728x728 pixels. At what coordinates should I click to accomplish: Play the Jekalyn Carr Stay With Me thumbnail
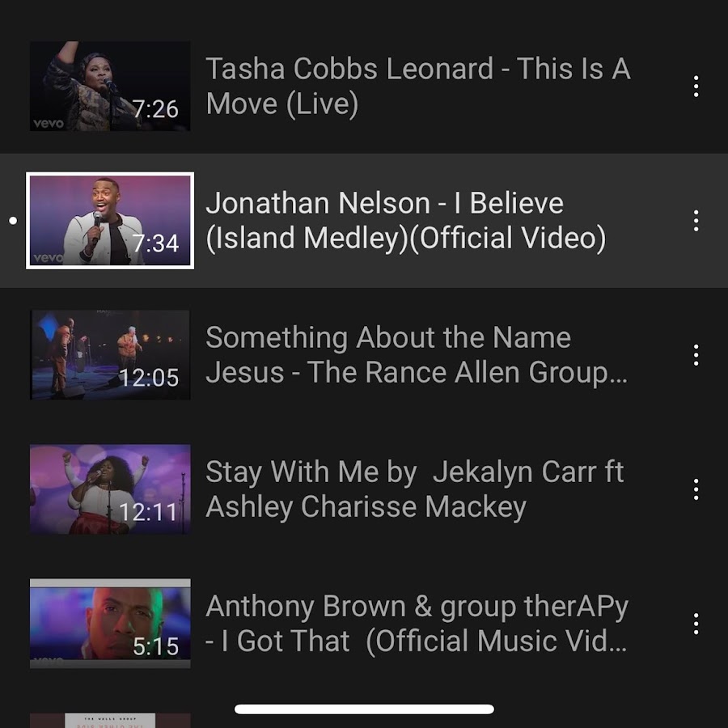(110, 489)
